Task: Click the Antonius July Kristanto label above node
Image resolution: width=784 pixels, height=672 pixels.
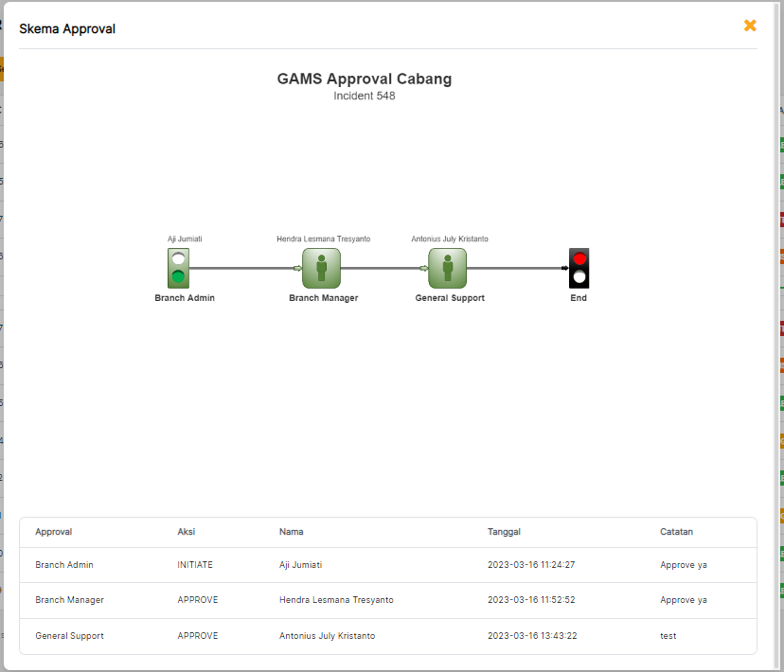Action: click(x=450, y=239)
